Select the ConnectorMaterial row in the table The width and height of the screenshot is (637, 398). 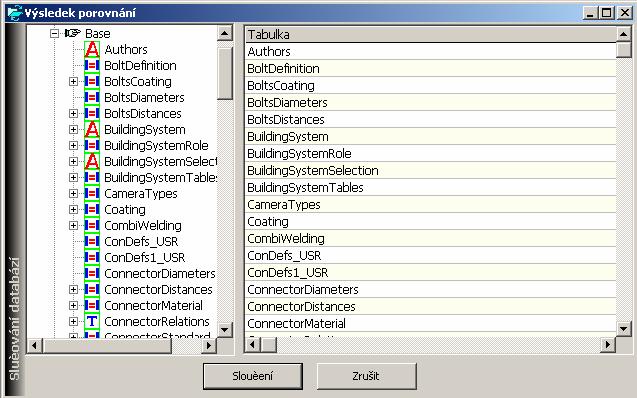point(431,324)
